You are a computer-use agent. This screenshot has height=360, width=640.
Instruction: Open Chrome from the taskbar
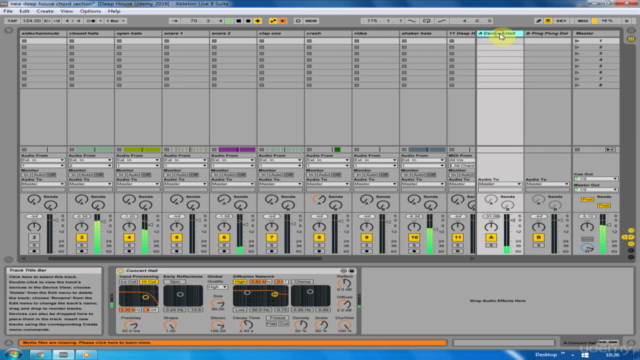(x=40, y=355)
